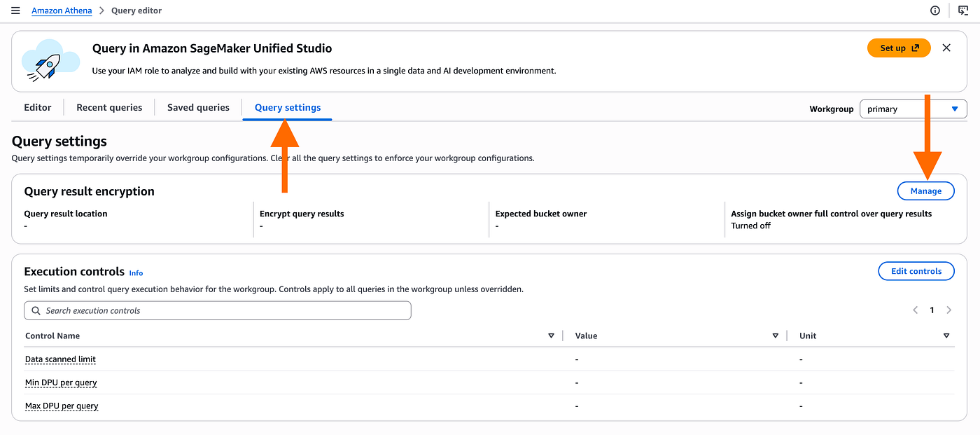This screenshot has height=435, width=980.
Task: Open the Recent queries tab
Action: point(109,107)
